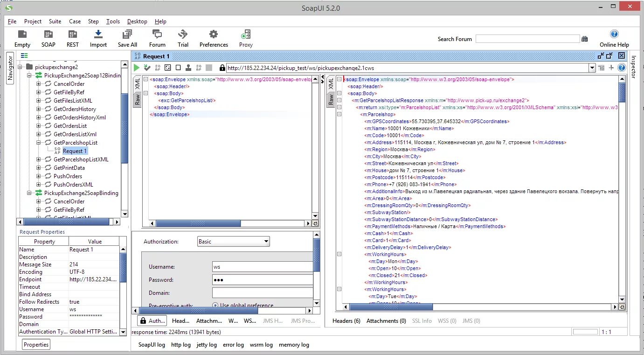This screenshot has width=644, height=355.
Task: Click the Search Forum input field
Action: click(527, 39)
